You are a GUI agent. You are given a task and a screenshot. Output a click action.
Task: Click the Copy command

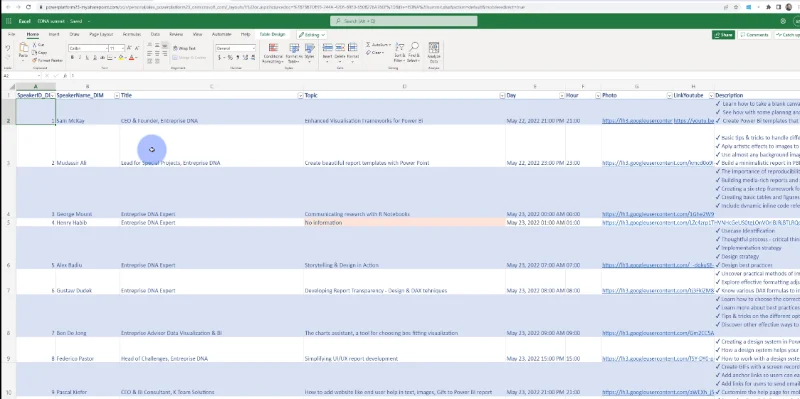pos(40,53)
